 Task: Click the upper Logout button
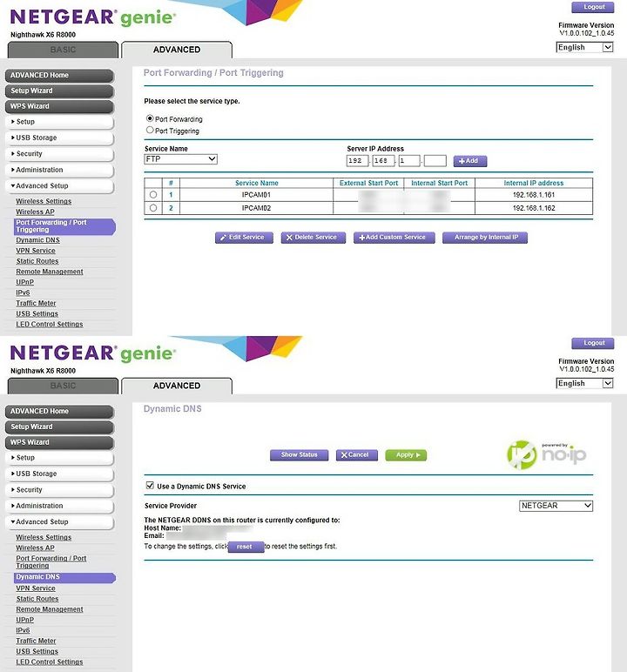pos(593,7)
